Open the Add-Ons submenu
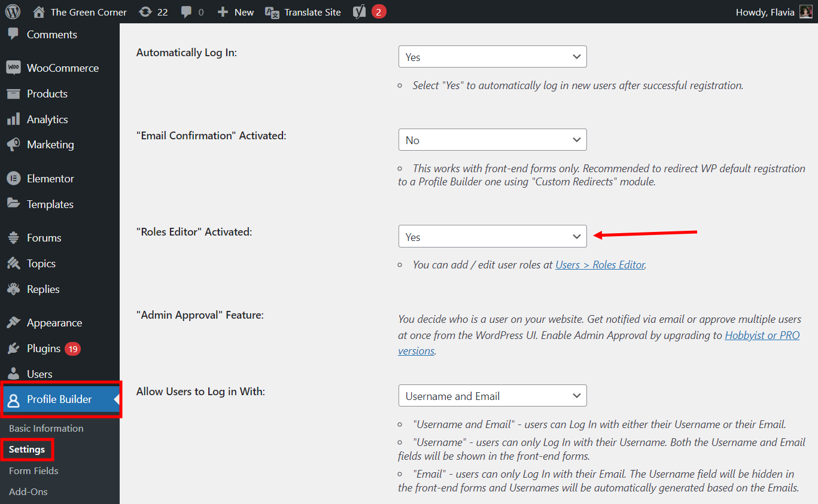This screenshot has height=504, width=818. coord(28,491)
